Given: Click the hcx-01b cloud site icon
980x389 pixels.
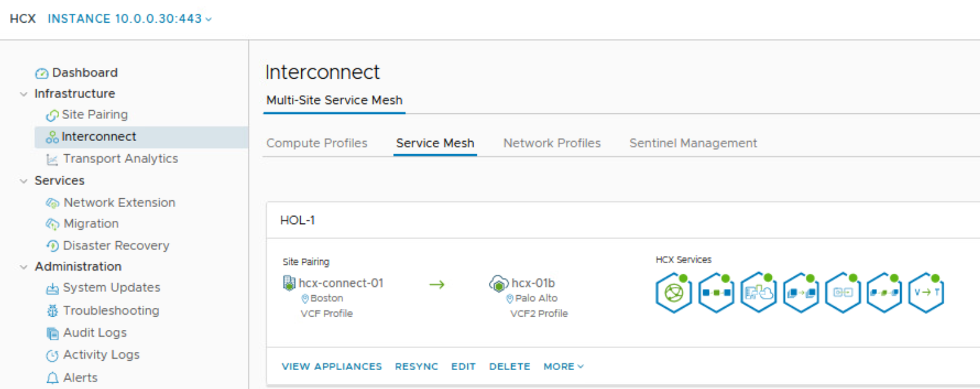Looking at the screenshot, I should click(x=499, y=283).
